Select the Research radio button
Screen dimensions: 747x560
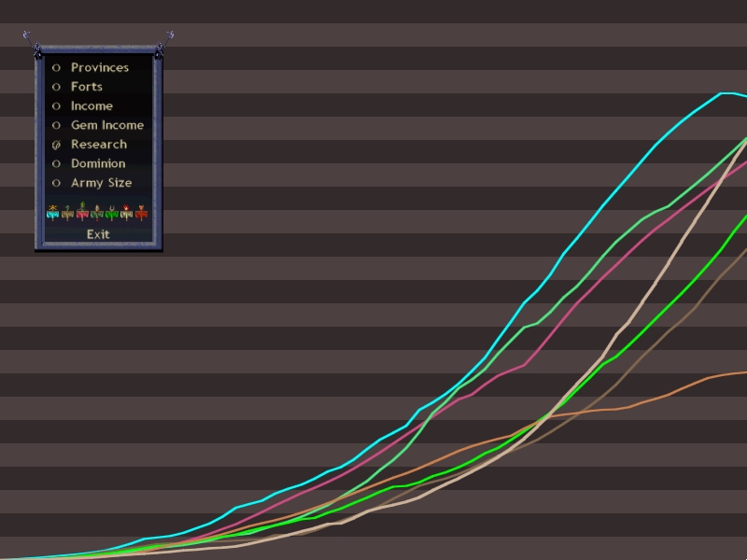(x=56, y=145)
